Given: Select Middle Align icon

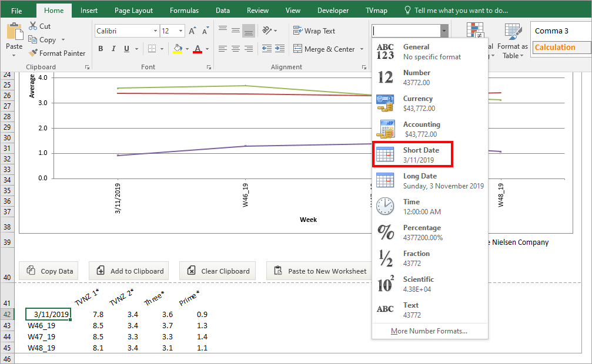Looking at the screenshot, I should point(236,30).
